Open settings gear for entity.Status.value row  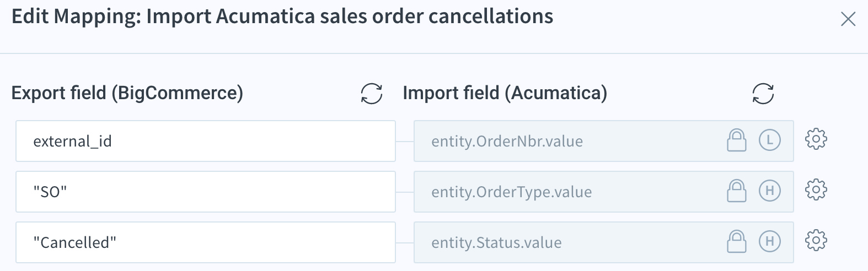pos(816,241)
